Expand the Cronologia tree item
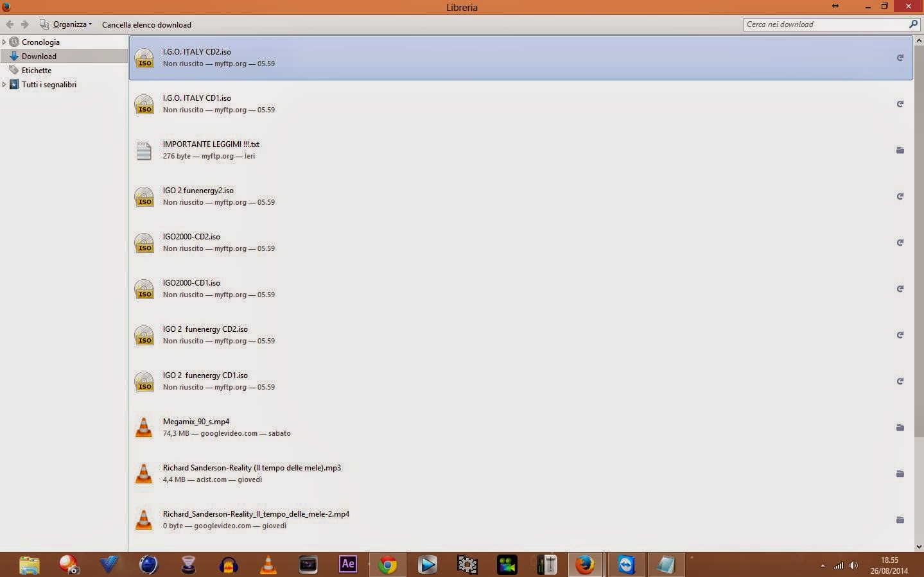The image size is (924, 577). point(4,42)
